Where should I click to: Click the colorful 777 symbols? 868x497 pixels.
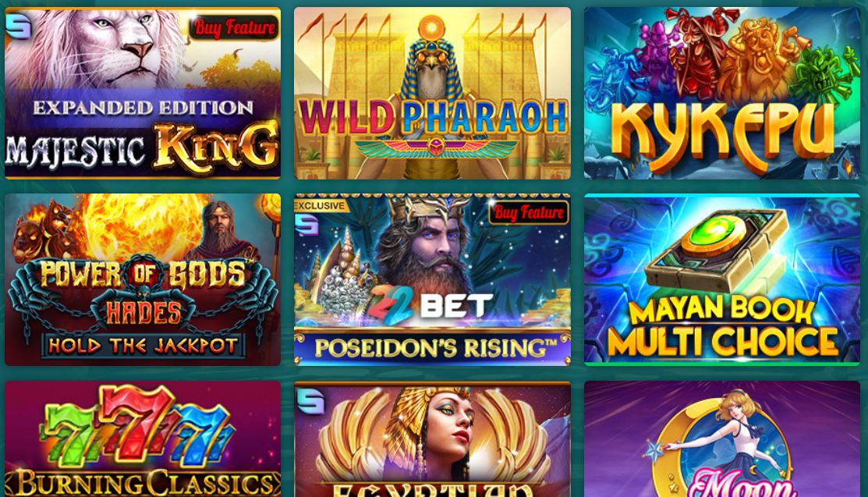pyautogui.click(x=137, y=428)
